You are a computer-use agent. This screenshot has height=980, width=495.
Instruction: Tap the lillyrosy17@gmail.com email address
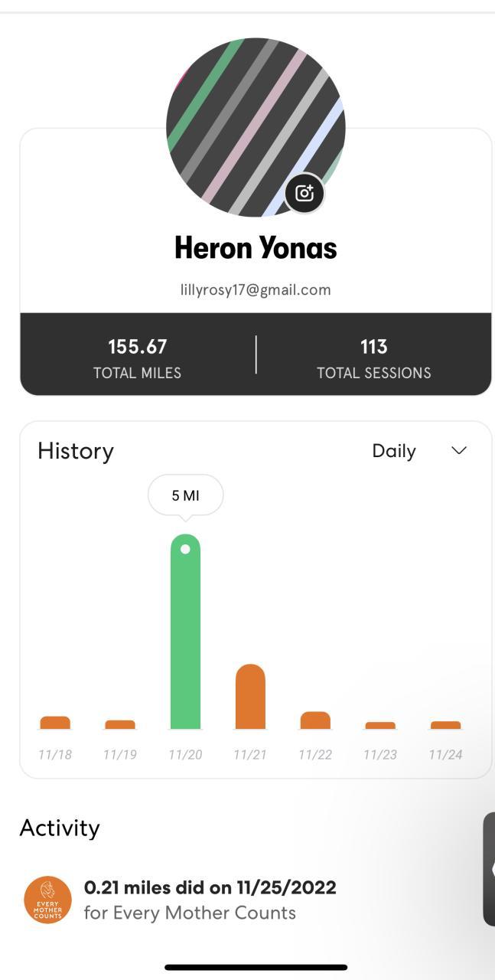coord(256,289)
